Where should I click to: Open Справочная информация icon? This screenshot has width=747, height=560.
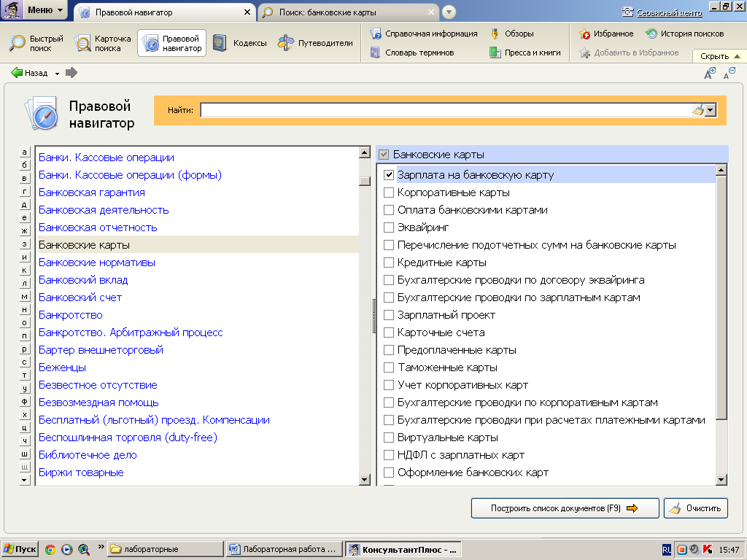tap(376, 34)
